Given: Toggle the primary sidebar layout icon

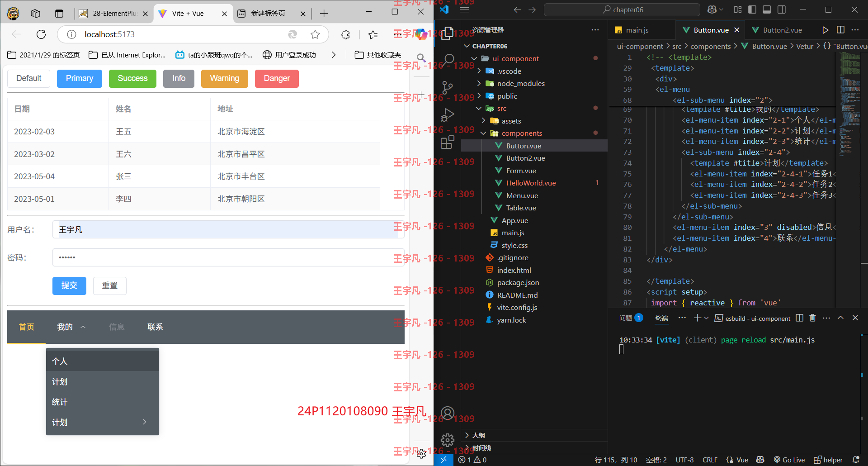Looking at the screenshot, I should (x=752, y=10).
